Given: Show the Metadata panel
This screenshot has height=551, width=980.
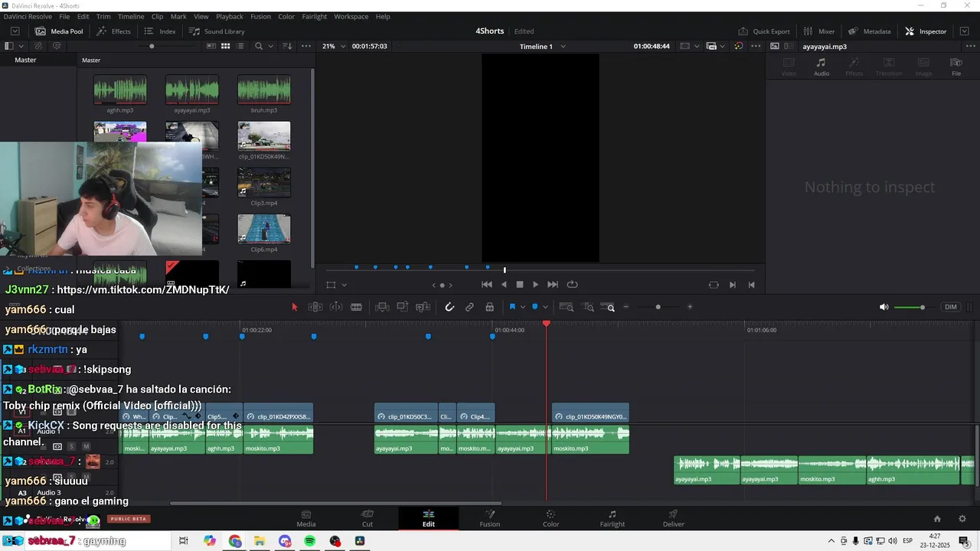Looking at the screenshot, I should pos(869,31).
